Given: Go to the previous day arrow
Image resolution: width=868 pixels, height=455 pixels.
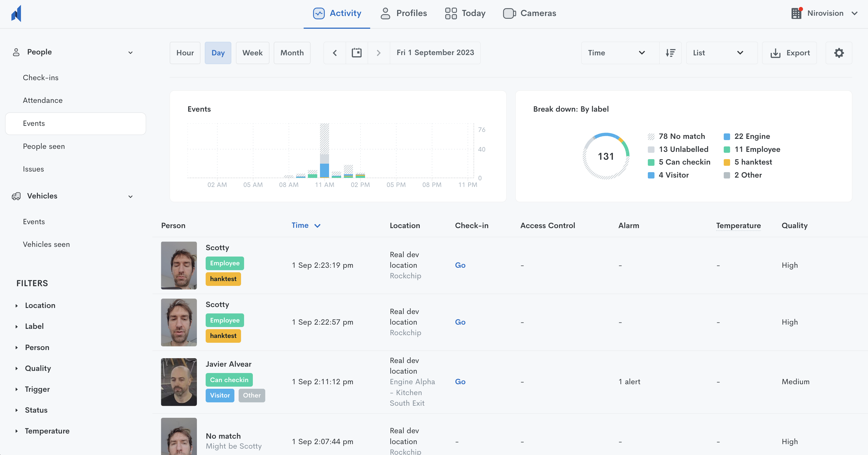Looking at the screenshot, I should pyautogui.click(x=334, y=53).
